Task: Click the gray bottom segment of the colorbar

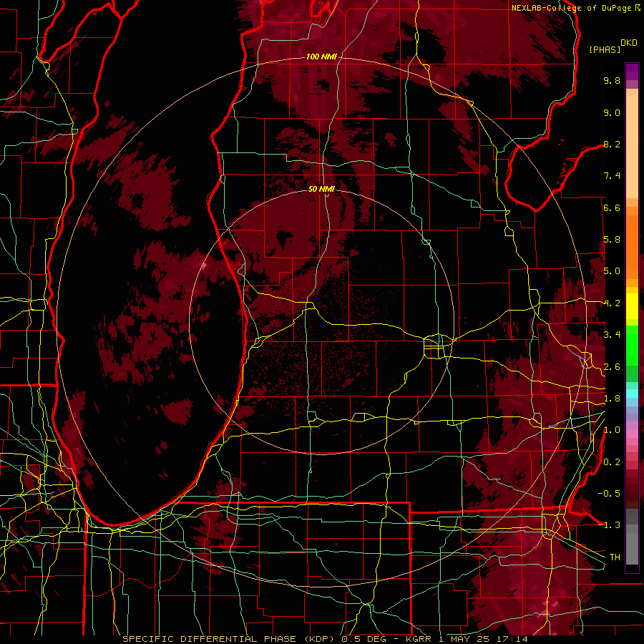Action: coord(632,537)
